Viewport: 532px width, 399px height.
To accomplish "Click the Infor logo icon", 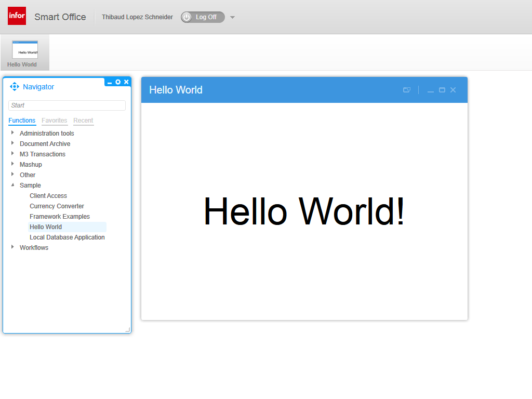I will pos(17,16).
